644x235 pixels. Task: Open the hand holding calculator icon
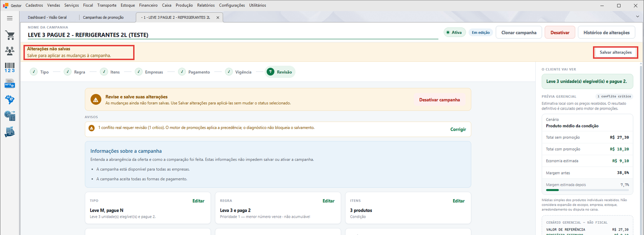tap(10, 132)
